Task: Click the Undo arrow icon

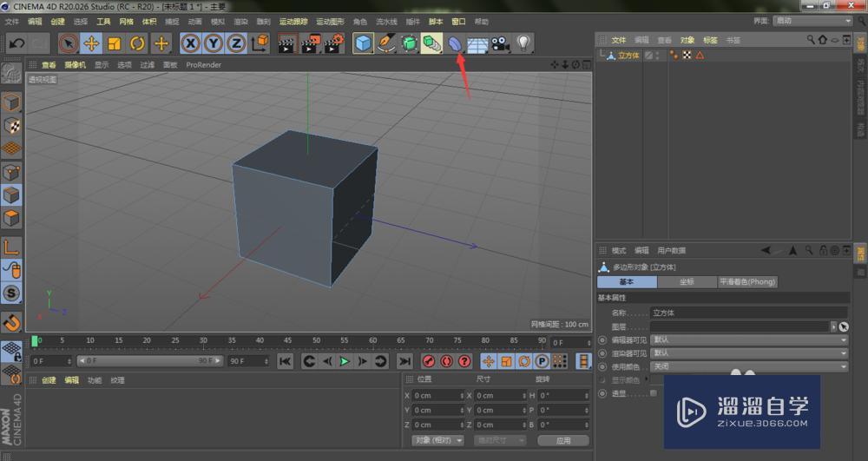Action: tap(16, 43)
